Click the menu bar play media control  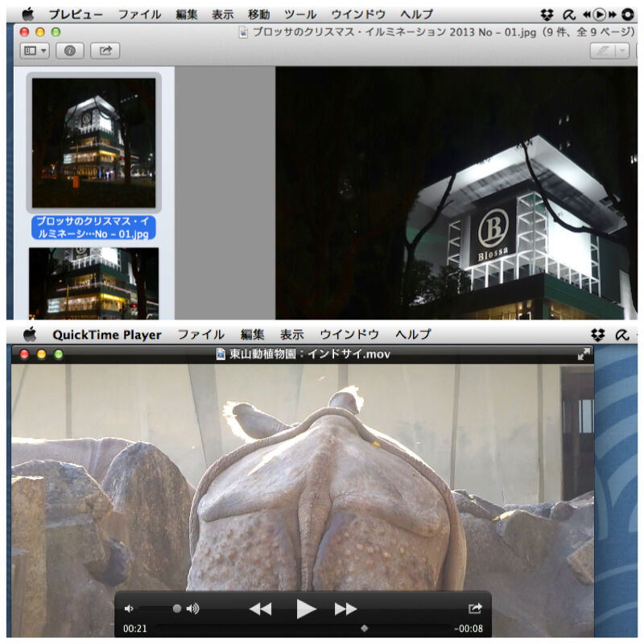599,14
